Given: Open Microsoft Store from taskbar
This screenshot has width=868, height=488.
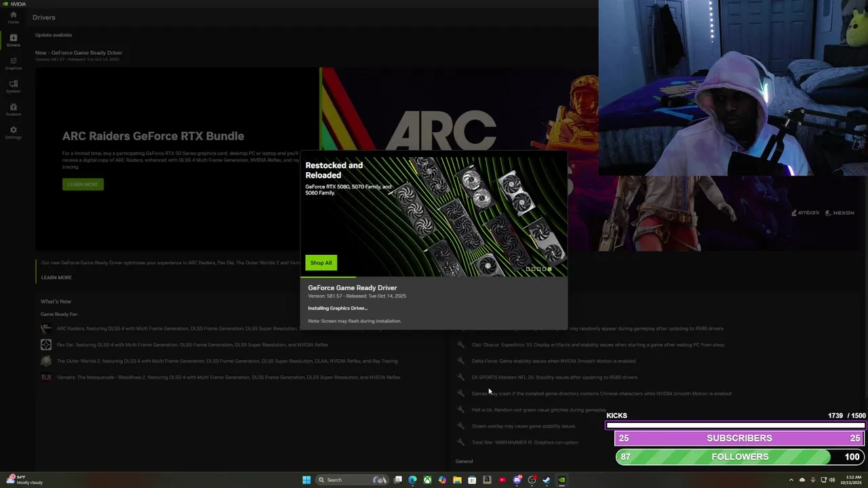Looking at the screenshot, I should (x=472, y=480).
